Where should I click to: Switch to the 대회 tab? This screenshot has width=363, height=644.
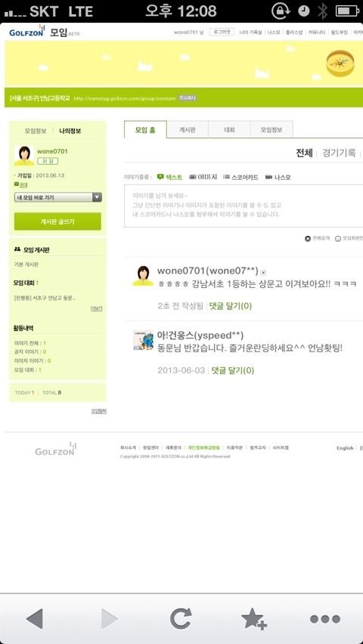229,129
